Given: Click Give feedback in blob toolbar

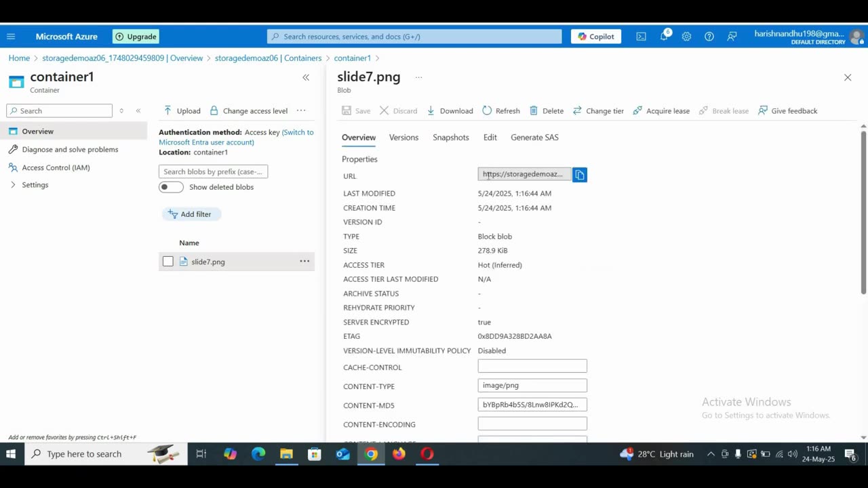Looking at the screenshot, I should tap(788, 110).
